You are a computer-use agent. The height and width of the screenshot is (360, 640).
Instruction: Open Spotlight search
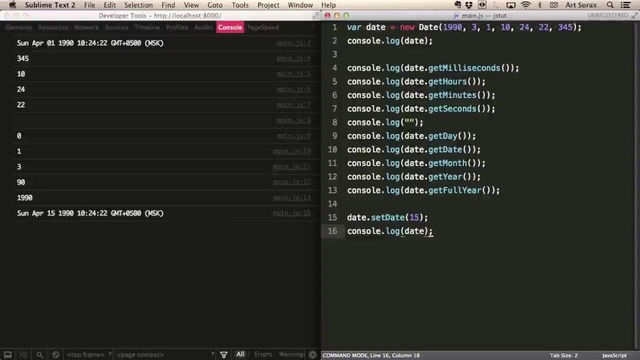click(610, 5)
